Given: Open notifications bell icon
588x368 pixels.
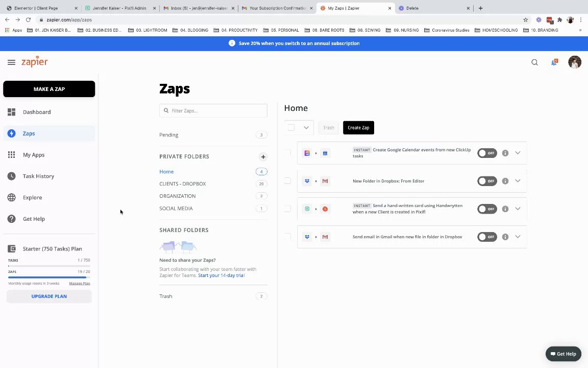Looking at the screenshot, I should [554, 62].
